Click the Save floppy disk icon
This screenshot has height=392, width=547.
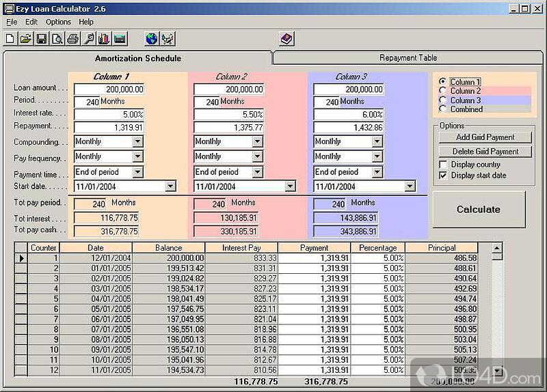[x=41, y=39]
